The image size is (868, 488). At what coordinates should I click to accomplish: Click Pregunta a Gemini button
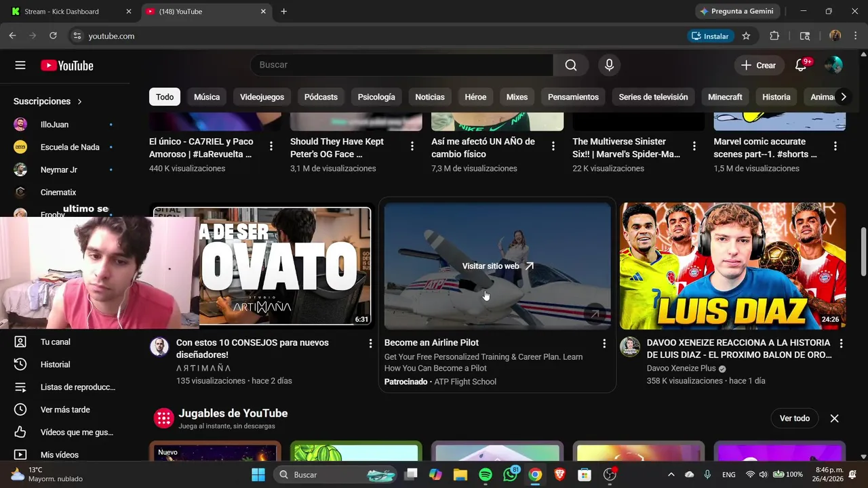pos(737,12)
